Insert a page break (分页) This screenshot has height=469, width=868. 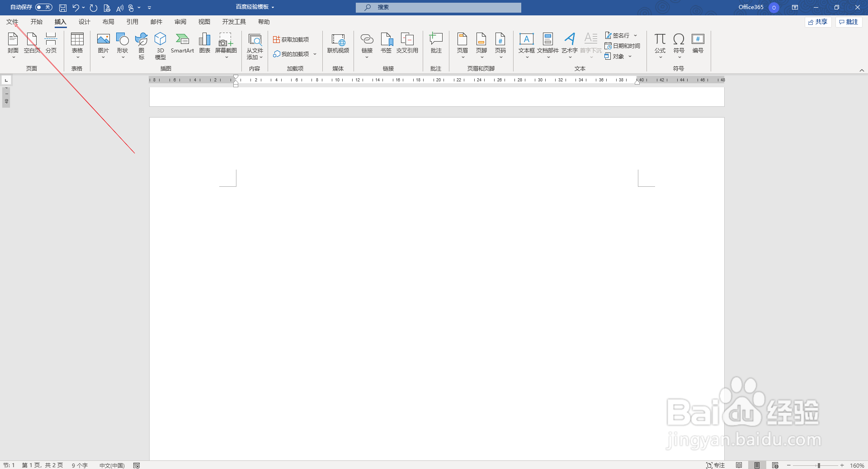pos(51,43)
